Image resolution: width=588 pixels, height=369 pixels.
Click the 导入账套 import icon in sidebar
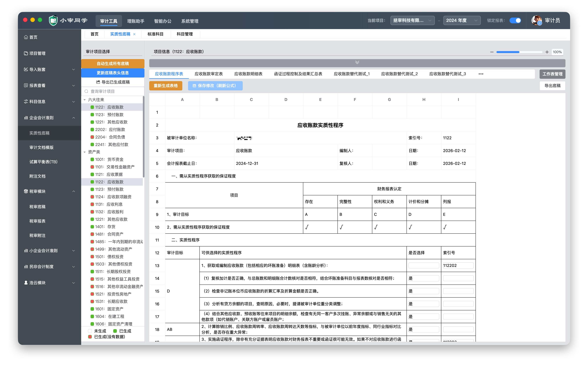[26, 69]
